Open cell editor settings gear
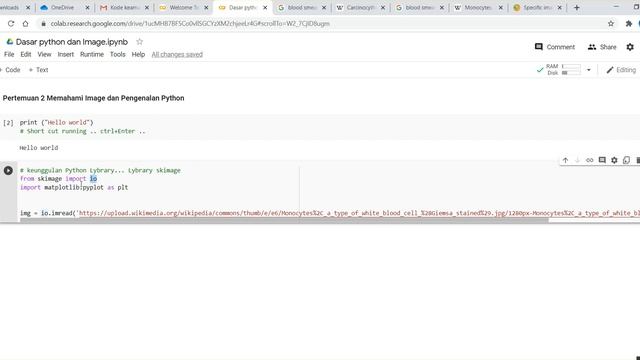 (x=614, y=160)
